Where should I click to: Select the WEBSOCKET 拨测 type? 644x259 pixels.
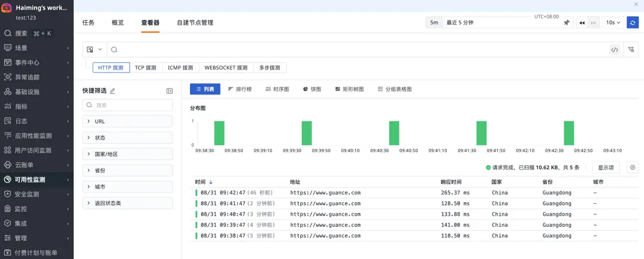[x=226, y=67]
